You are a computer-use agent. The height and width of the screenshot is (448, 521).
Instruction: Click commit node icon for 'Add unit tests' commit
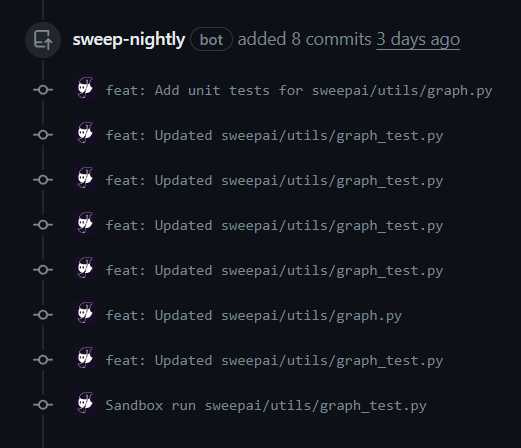[43, 90]
